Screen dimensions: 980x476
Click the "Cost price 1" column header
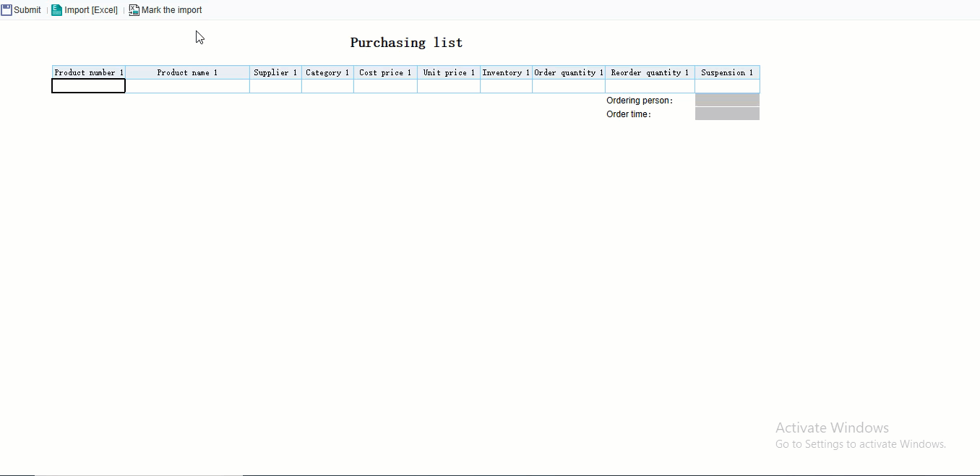pyautogui.click(x=385, y=72)
